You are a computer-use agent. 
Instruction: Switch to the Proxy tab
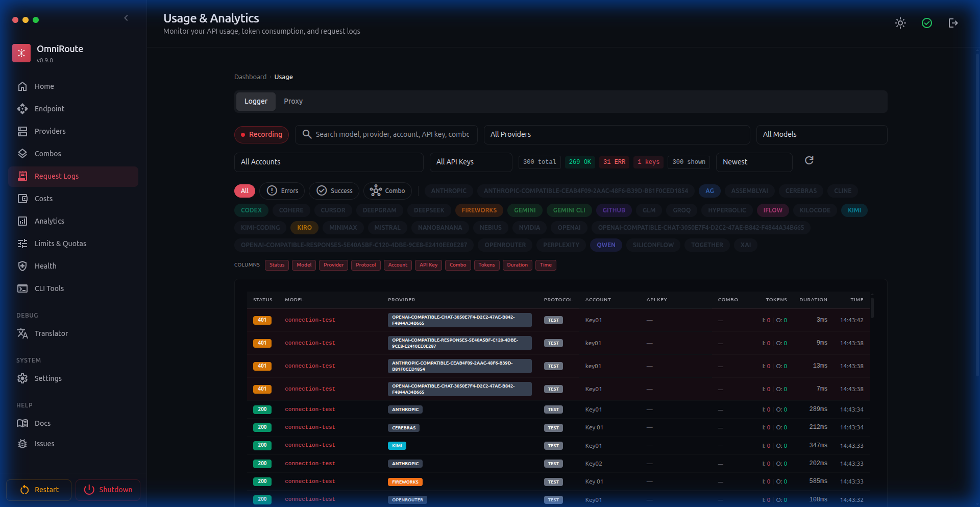(293, 102)
